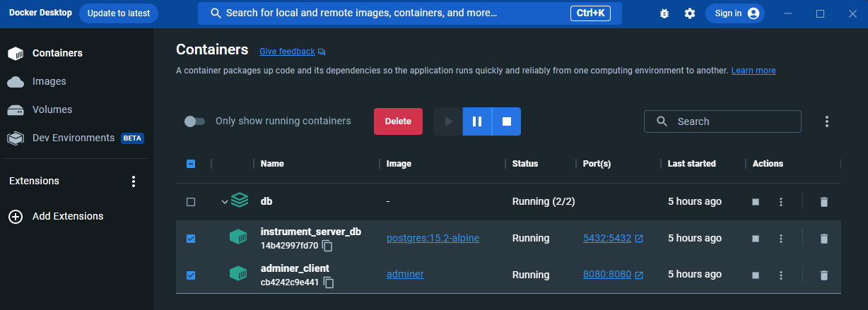Delete the db stack via trash icon
The width and height of the screenshot is (868, 310).
[x=823, y=202]
